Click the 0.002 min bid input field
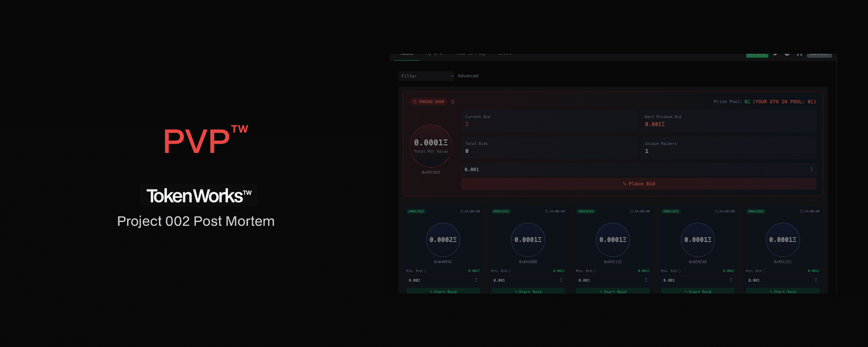868x347 pixels. pos(441,280)
